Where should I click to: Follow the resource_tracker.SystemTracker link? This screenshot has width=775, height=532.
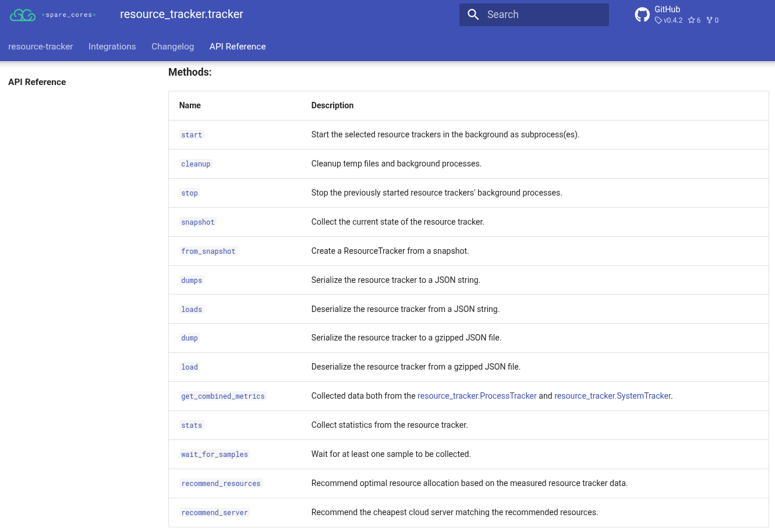(613, 396)
